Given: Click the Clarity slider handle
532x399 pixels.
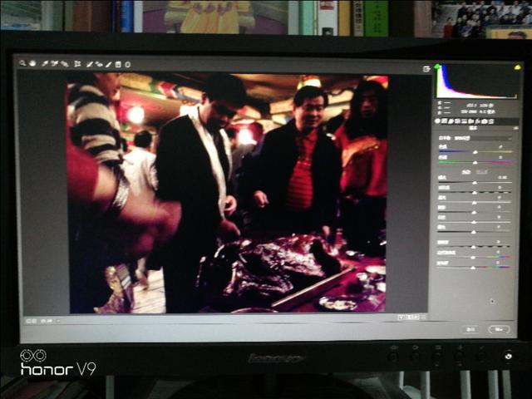Looking at the screenshot, I should (x=474, y=247).
